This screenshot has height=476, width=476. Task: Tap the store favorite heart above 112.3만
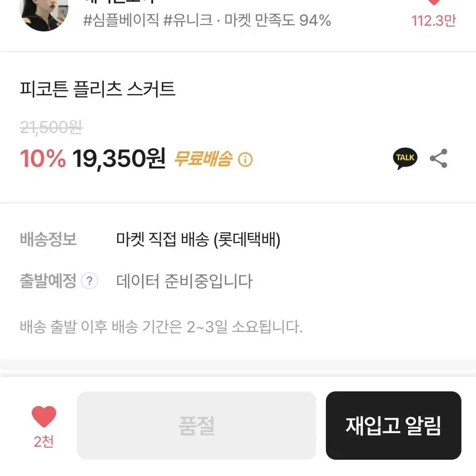coord(434,2)
